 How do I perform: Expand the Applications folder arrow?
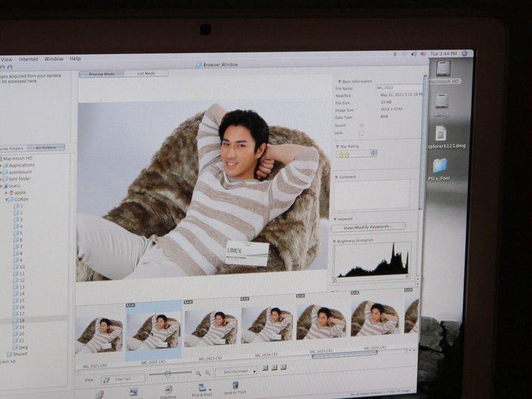pyautogui.click(x=1, y=166)
